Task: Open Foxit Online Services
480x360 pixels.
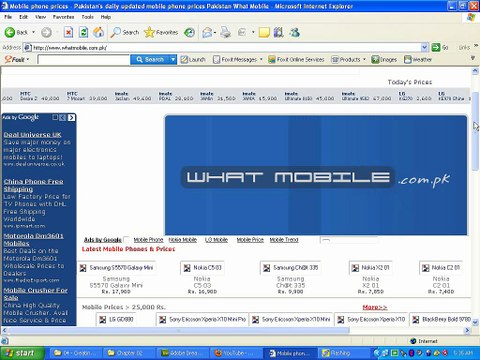Action: (296, 59)
